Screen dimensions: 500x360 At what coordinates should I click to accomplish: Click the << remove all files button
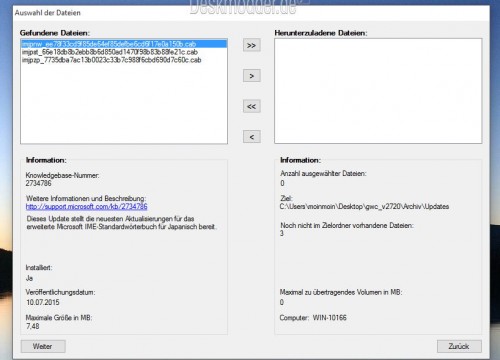pyautogui.click(x=252, y=106)
